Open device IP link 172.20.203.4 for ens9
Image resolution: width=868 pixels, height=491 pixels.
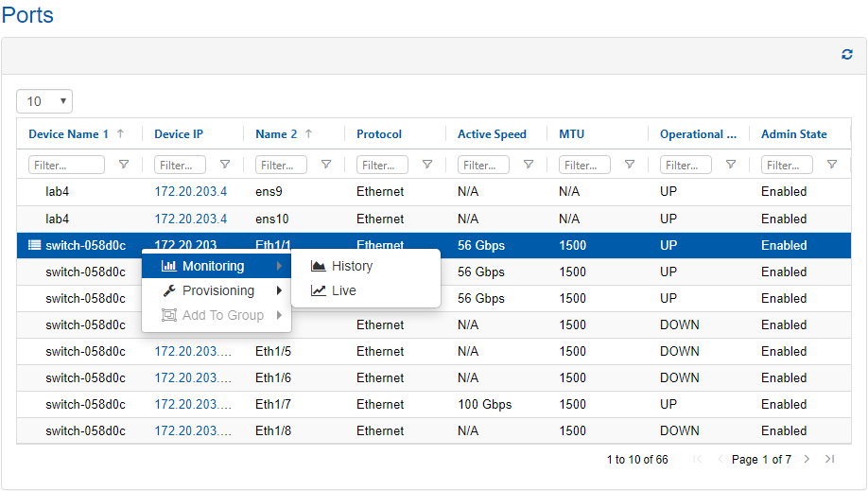tap(191, 192)
